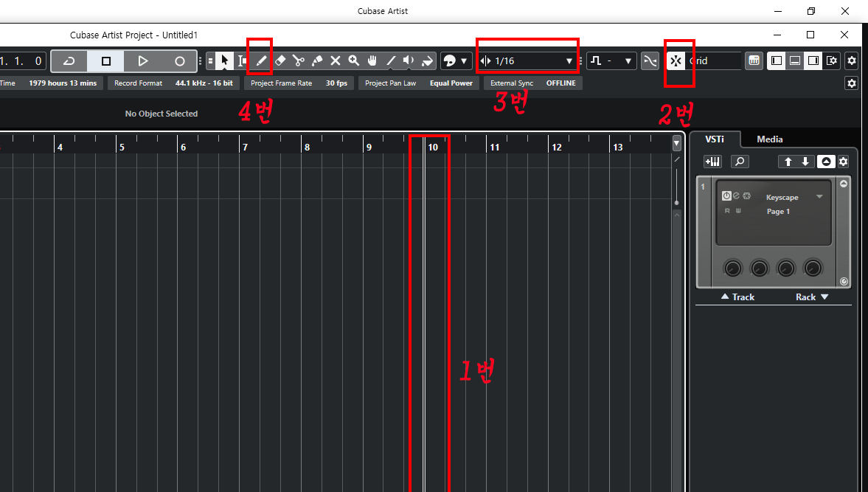Collapse Keyscape slot quick controls

tap(844, 184)
